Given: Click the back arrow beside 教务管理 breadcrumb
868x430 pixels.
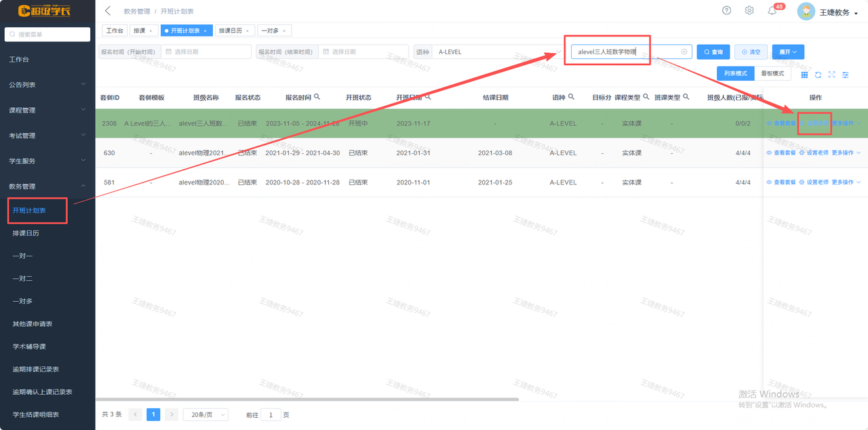Looking at the screenshot, I should pyautogui.click(x=108, y=12).
